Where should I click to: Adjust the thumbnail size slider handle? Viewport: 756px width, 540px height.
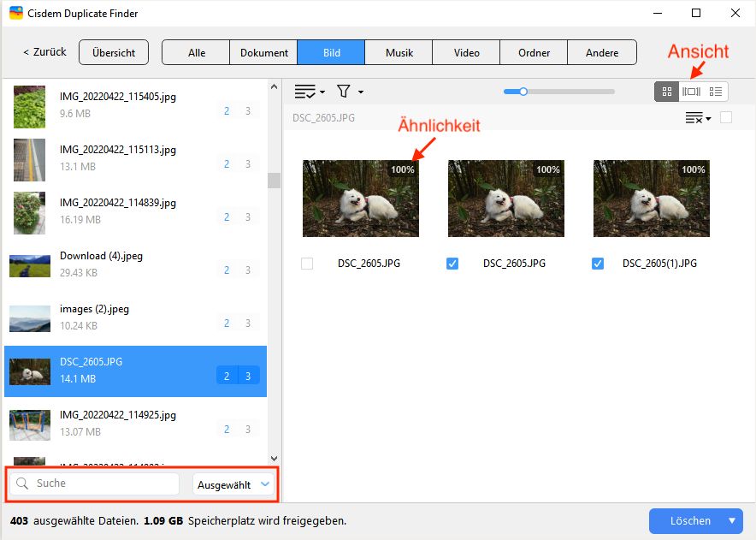[x=523, y=92]
